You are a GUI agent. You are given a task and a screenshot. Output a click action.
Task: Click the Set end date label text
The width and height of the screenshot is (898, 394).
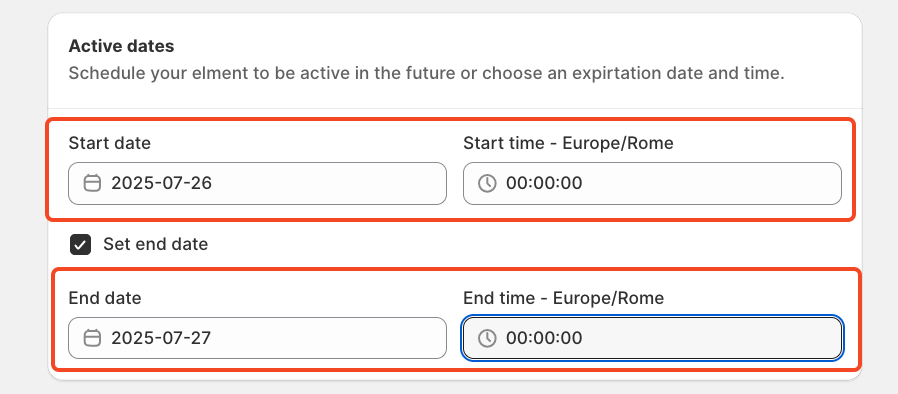[x=155, y=245]
